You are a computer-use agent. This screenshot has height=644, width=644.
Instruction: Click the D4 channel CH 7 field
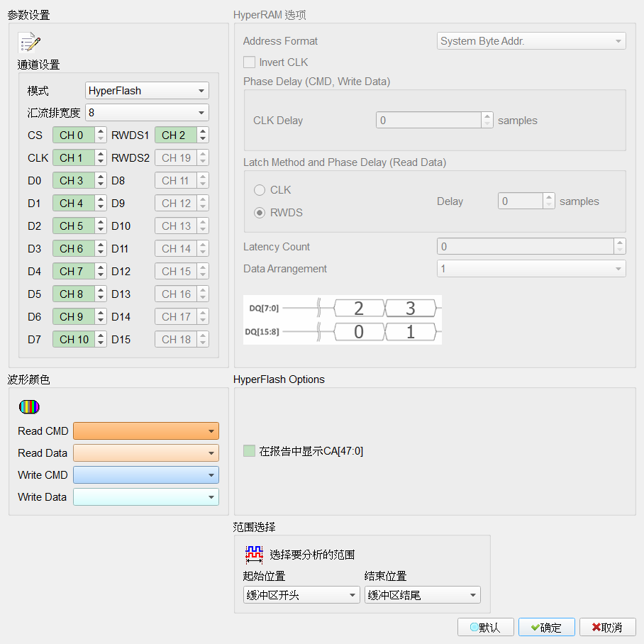pyautogui.click(x=74, y=271)
